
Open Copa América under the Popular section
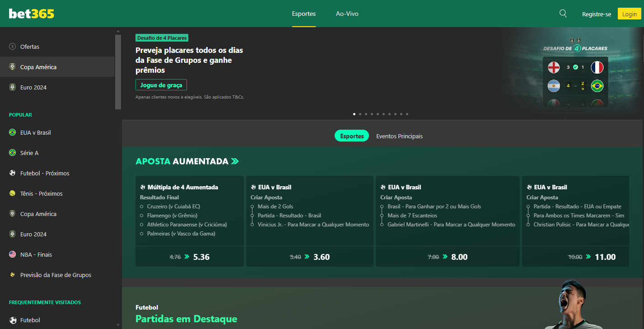pyautogui.click(x=38, y=214)
